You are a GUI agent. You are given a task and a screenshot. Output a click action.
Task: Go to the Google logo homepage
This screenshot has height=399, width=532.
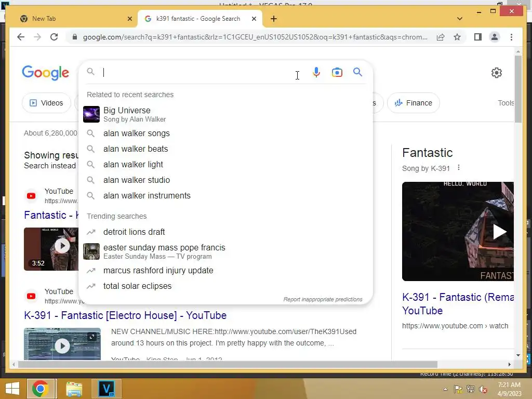tap(46, 73)
